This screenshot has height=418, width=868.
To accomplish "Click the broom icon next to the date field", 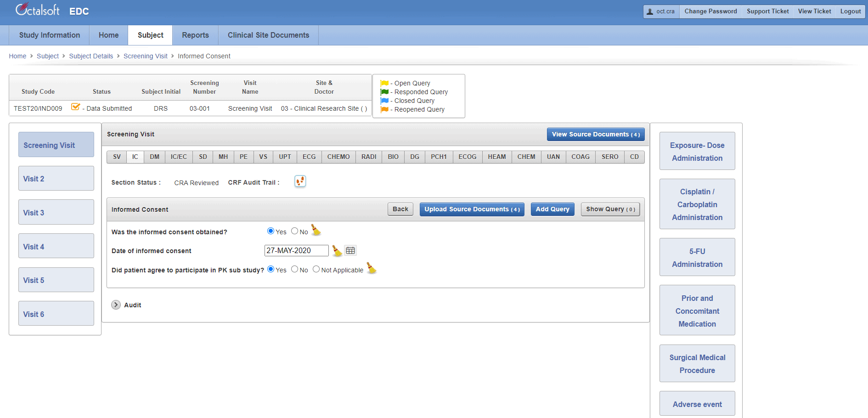I will point(337,251).
